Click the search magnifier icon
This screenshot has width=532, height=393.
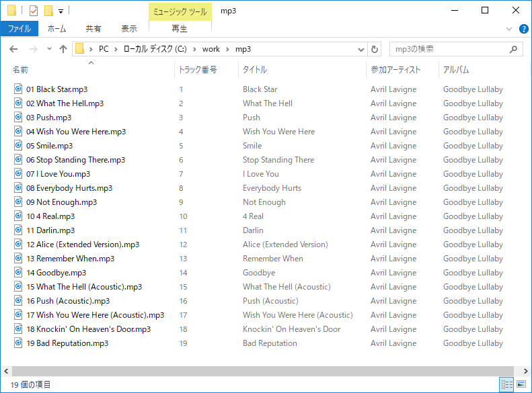(513, 49)
